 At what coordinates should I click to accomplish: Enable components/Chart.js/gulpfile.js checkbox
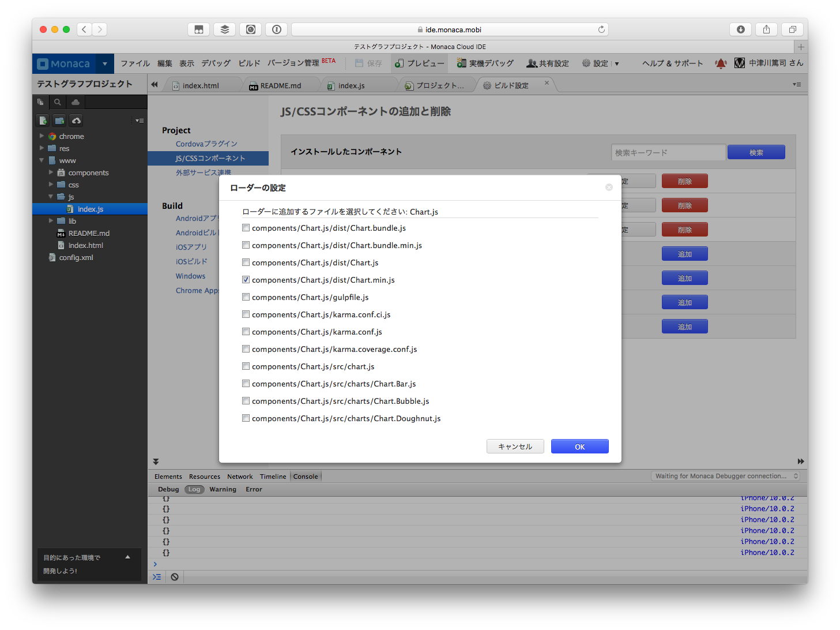pyautogui.click(x=246, y=297)
